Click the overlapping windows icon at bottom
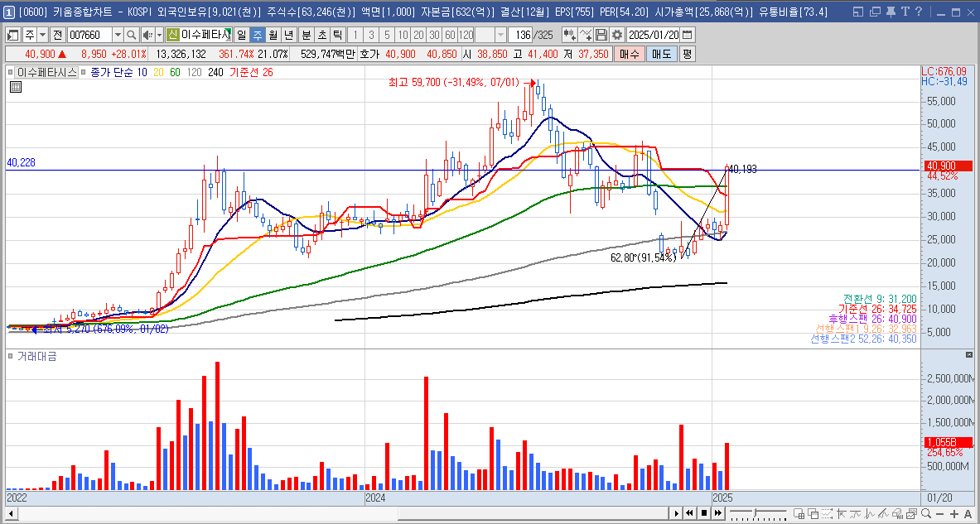This screenshot has height=524, width=980. coord(813,513)
